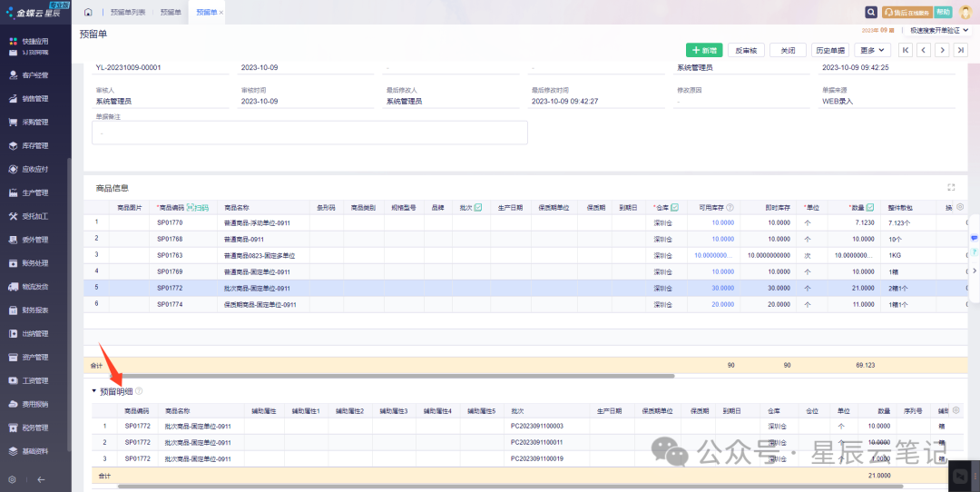Click the green 新增 button
Image resolution: width=980 pixels, height=492 pixels.
[x=706, y=50]
